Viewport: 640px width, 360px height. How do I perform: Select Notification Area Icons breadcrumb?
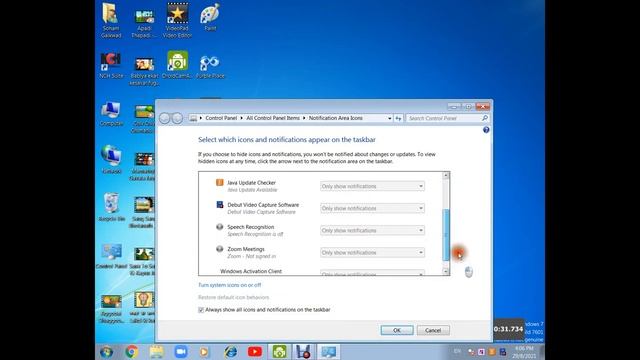point(336,118)
